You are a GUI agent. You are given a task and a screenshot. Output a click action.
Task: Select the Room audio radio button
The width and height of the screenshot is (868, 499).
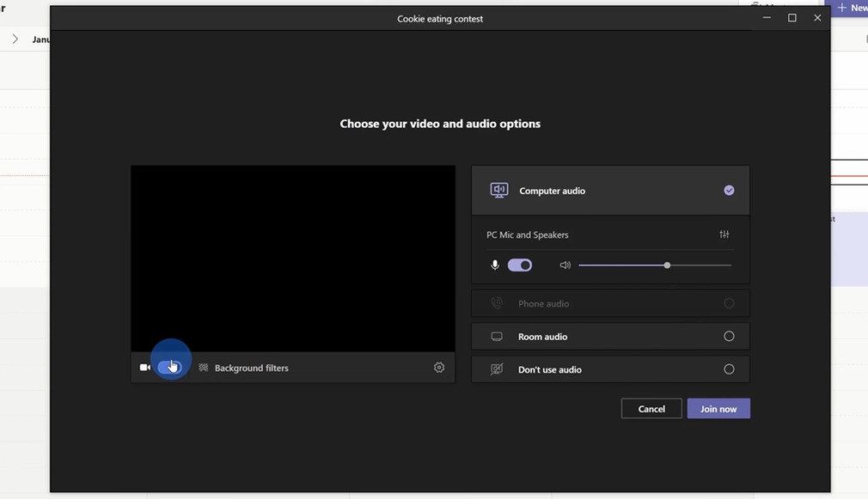point(729,336)
